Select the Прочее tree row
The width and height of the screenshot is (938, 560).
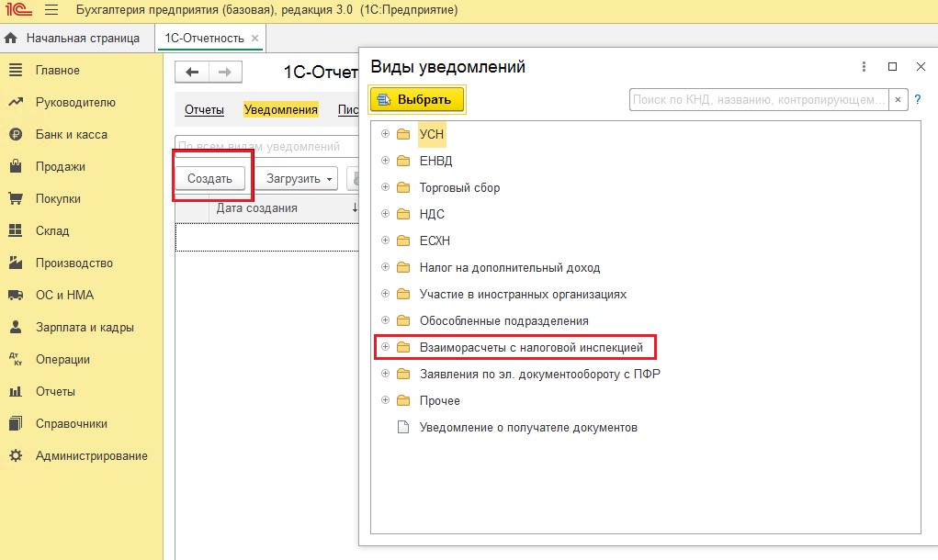click(646, 400)
